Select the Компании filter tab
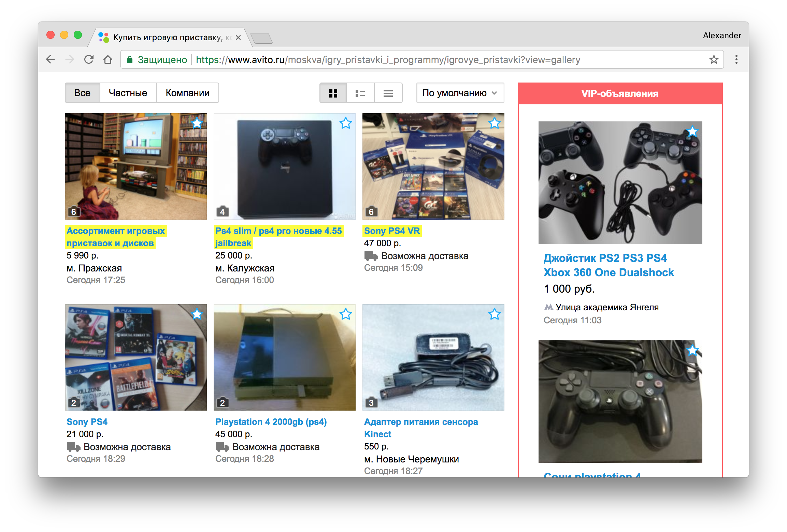 tap(187, 93)
